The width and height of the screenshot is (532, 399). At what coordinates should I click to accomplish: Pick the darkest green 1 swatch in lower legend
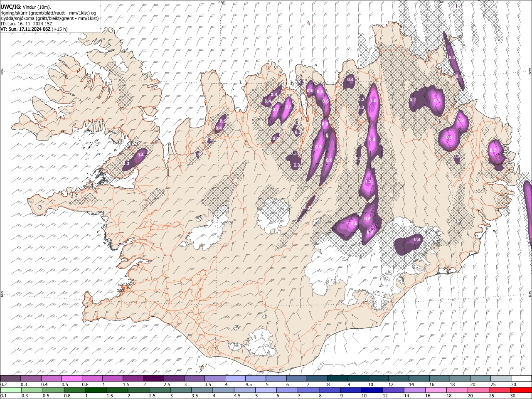coord(96,390)
